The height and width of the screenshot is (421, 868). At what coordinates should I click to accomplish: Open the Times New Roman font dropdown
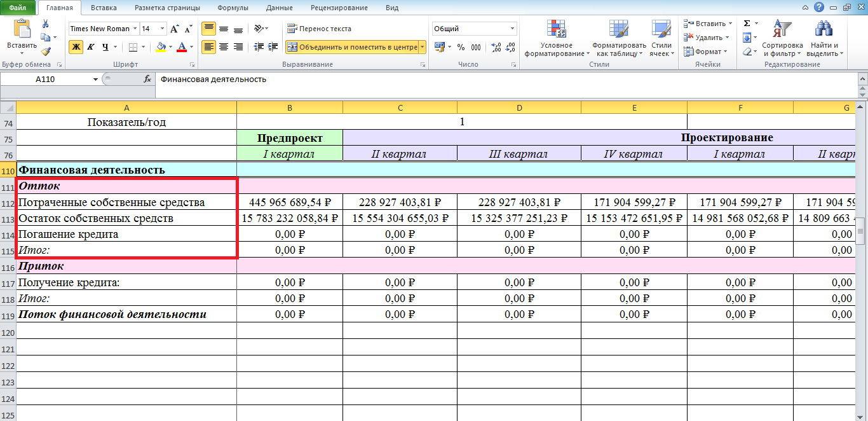135,29
